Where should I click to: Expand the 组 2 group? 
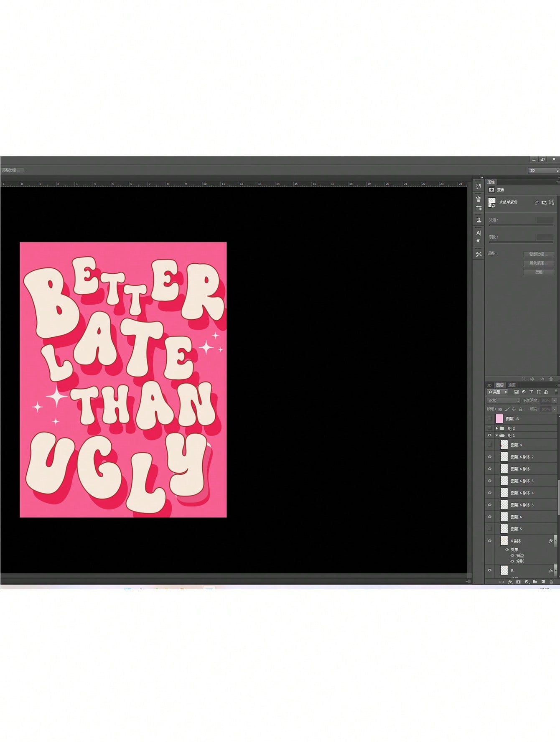click(x=497, y=428)
